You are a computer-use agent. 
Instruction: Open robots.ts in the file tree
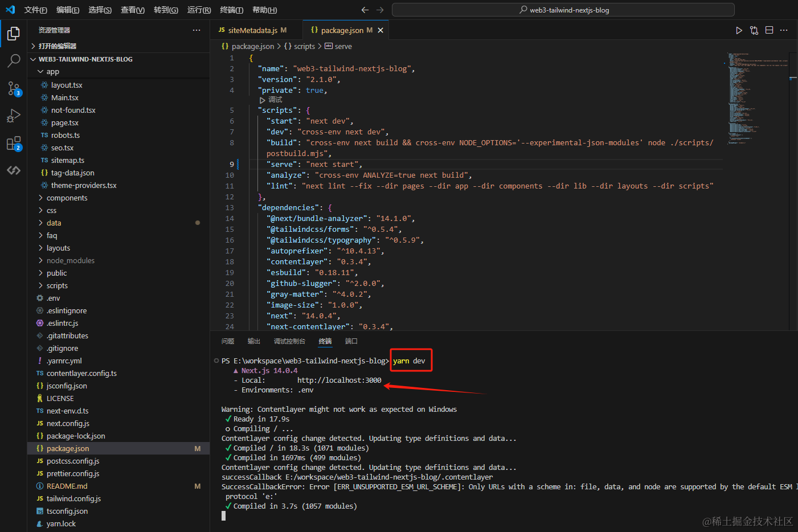click(118, 136)
